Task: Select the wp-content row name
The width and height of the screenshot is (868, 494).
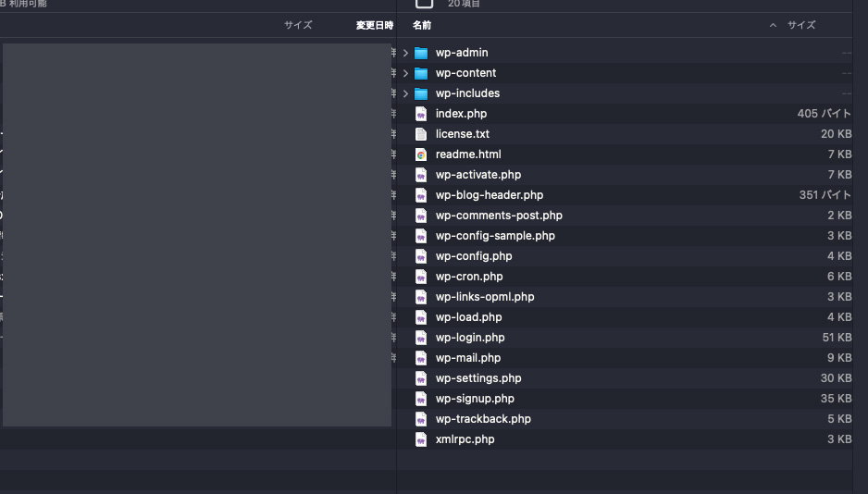Action: (465, 73)
